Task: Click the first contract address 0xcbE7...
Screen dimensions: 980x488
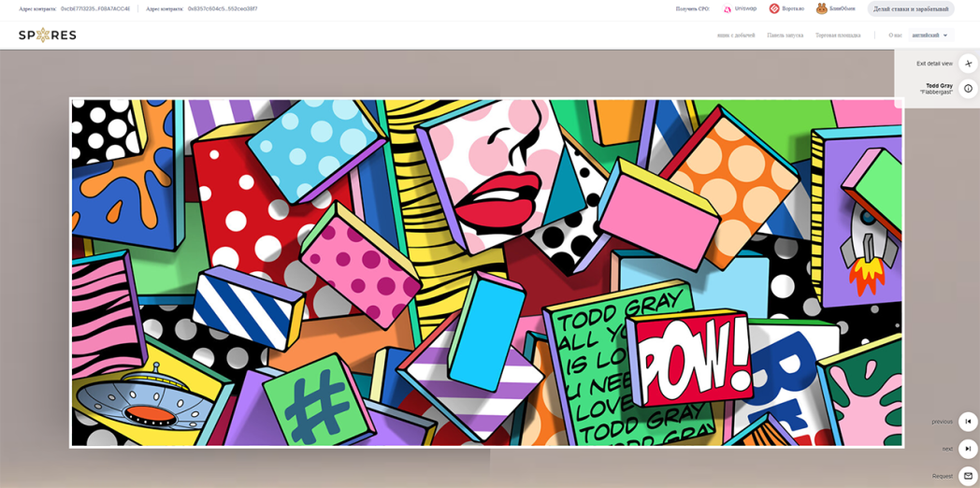Action: (x=95, y=8)
